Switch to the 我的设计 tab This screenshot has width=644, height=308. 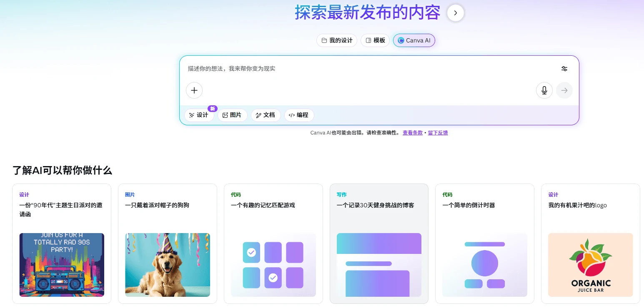point(337,40)
